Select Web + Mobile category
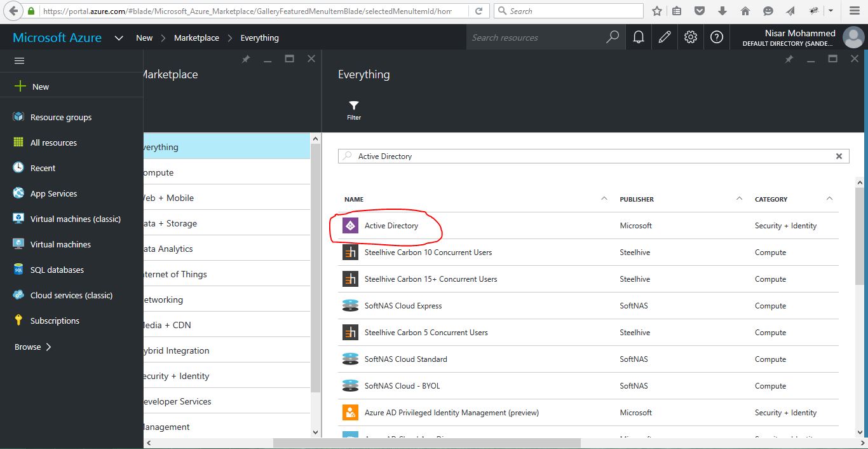 [227, 198]
